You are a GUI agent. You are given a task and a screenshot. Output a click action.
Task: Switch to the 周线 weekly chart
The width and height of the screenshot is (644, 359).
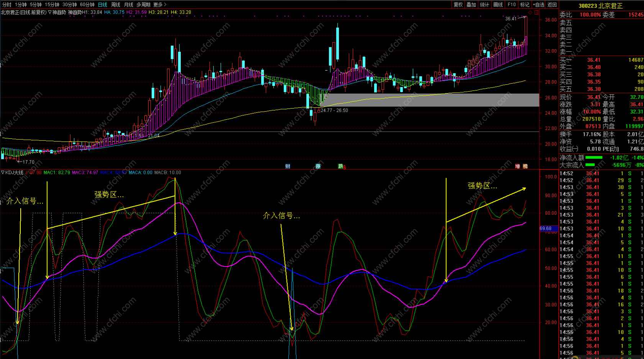pyautogui.click(x=116, y=5)
